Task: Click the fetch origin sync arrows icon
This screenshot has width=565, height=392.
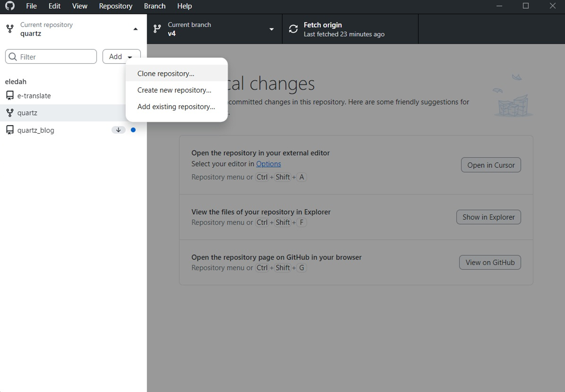Action: [293, 29]
